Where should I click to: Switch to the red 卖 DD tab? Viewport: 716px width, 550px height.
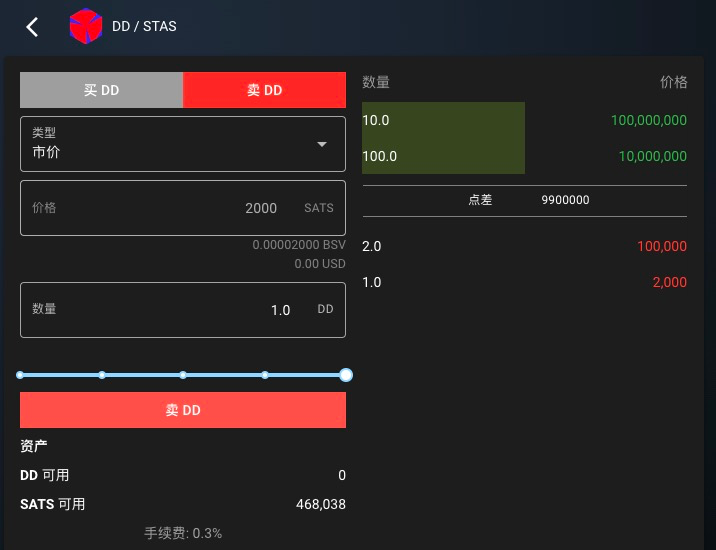pos(264,90)
